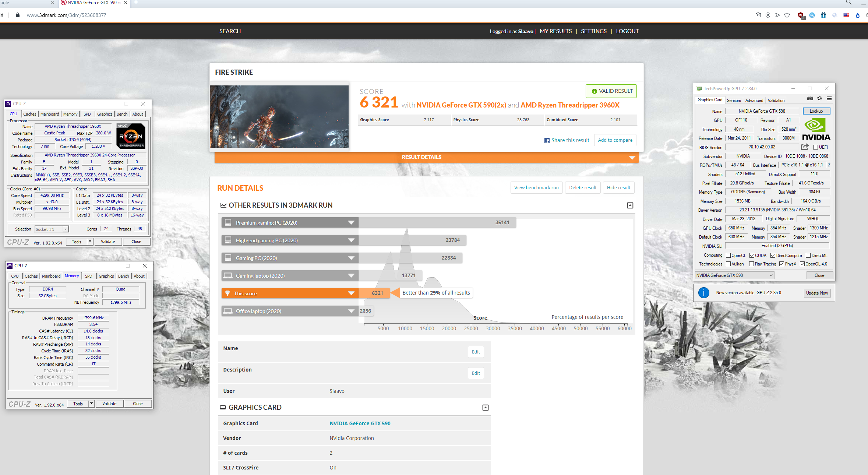This screenshot has height=475, width=868.
Task: Click the Add to compare button
Action: pyautogui.click(x=615, y=140)
